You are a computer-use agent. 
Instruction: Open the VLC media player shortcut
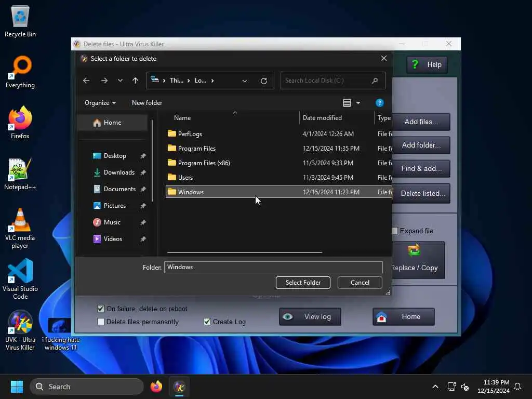20,229
